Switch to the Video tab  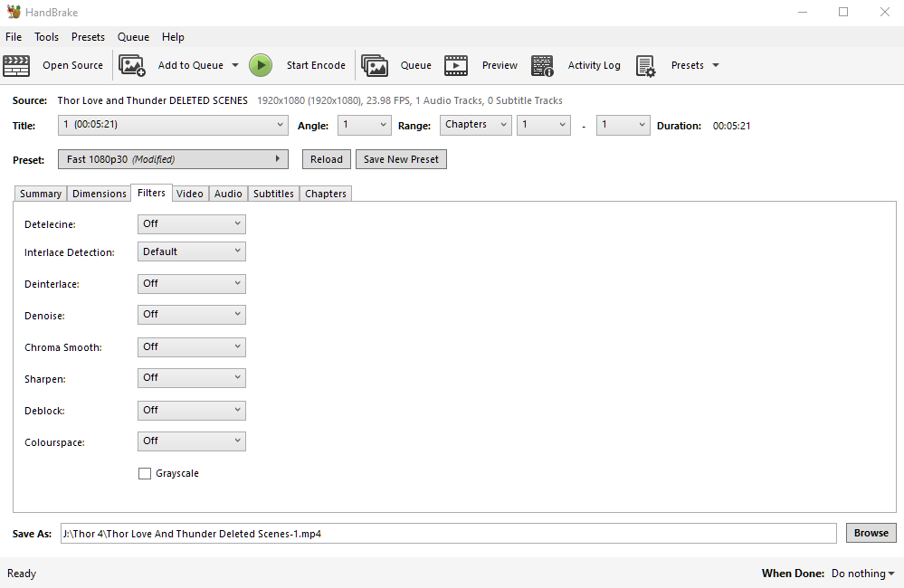(190, 194)
